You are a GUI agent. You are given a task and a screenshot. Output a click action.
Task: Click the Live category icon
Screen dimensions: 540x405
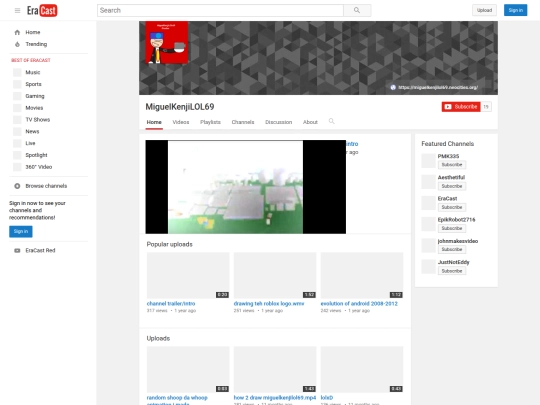point(17,143)
